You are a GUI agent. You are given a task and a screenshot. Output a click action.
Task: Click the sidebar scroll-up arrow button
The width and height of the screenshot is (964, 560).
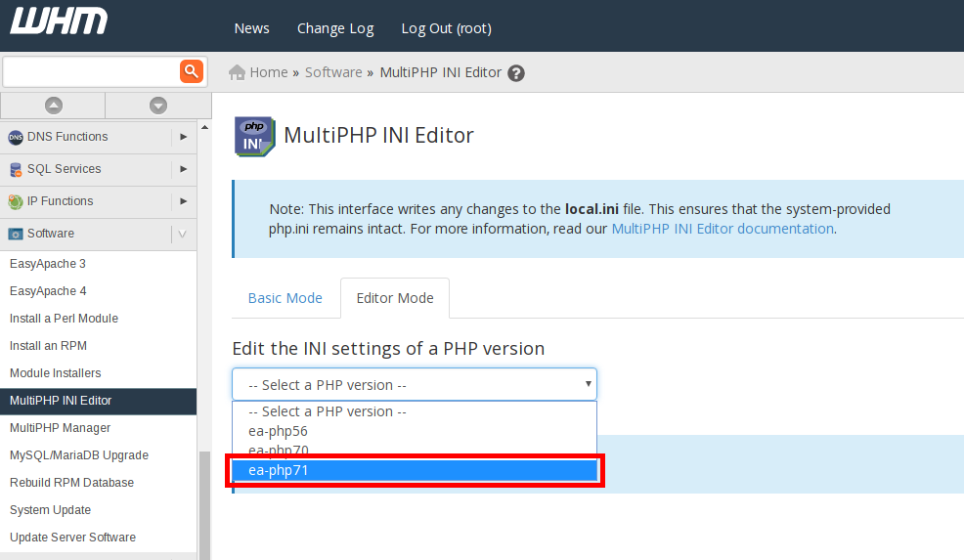pyautogui.click(x=54, y=106)
